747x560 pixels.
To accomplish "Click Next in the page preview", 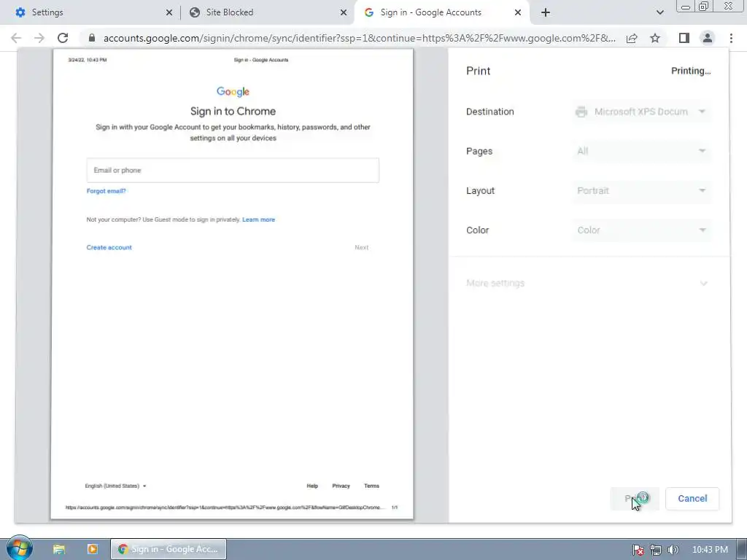I will 362,248.
